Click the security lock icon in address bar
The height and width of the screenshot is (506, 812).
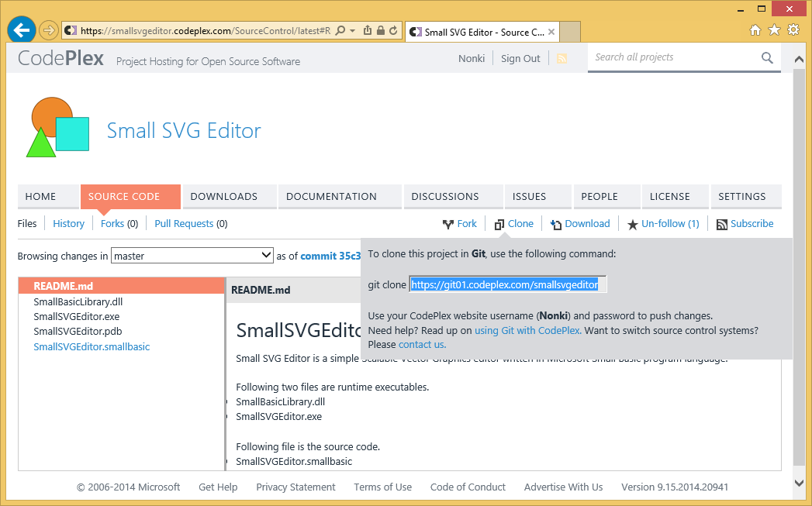(381, 30)
